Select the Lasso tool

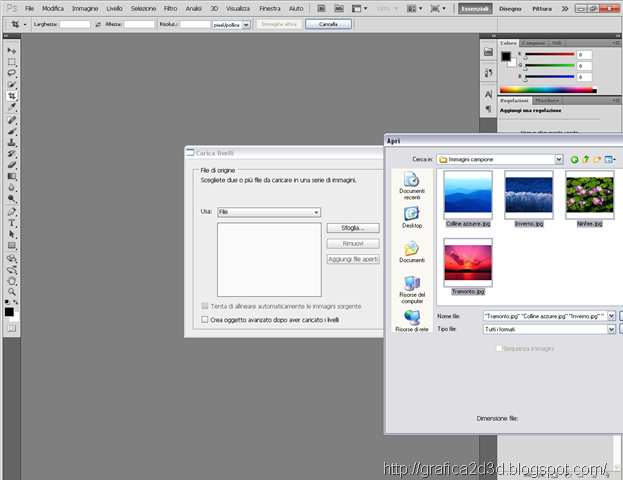(12, 73)
